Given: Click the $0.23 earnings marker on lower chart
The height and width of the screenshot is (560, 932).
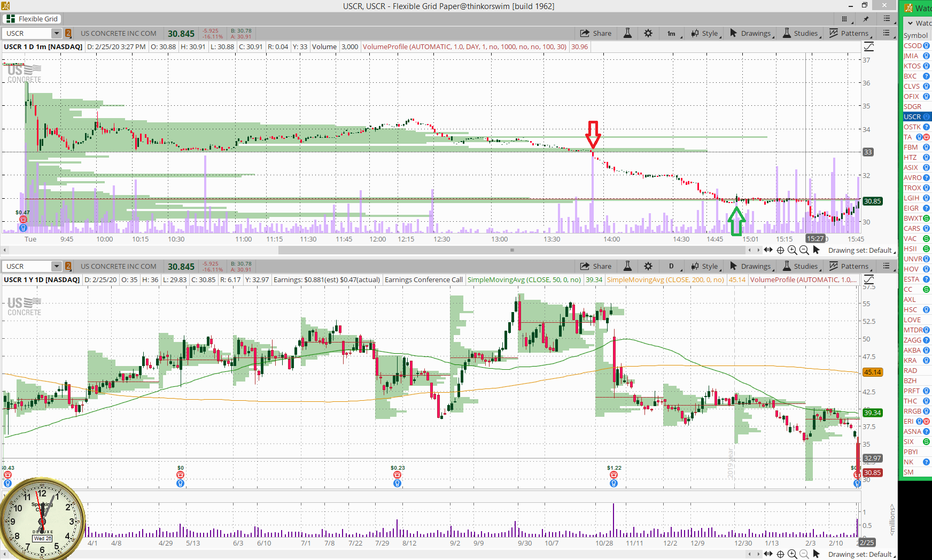Looking at the screenshot, I should coord(397,475).
